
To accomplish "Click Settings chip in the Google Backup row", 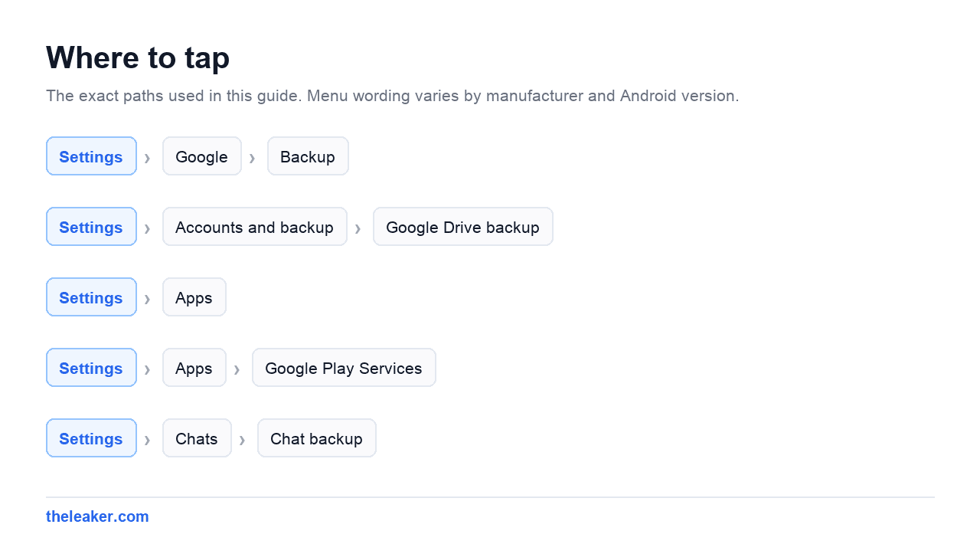I will coord(91,156).
